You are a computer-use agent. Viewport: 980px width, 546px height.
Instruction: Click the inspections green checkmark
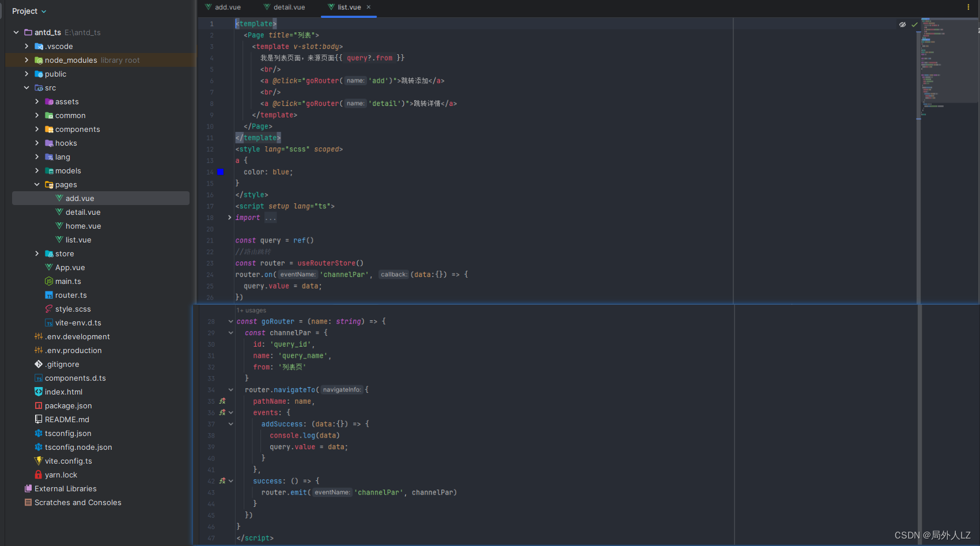[914, 24]
